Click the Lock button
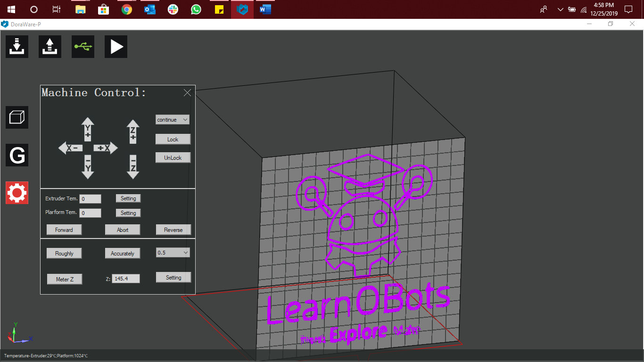 tap(173, 139)
